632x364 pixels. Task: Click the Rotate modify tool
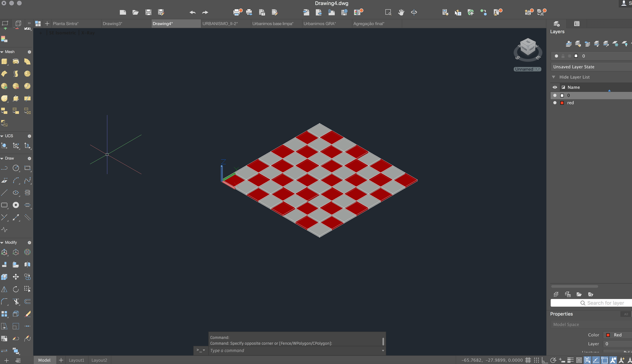[x=16, y=289]
